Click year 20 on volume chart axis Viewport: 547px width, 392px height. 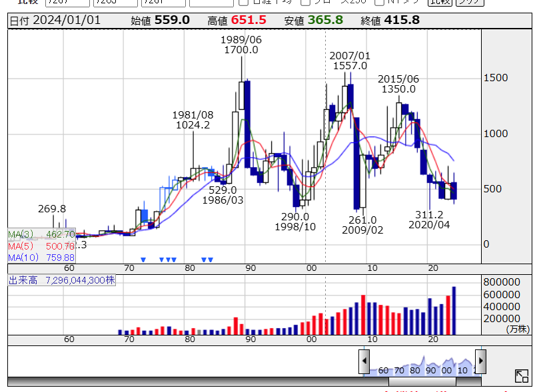[433, 339]
